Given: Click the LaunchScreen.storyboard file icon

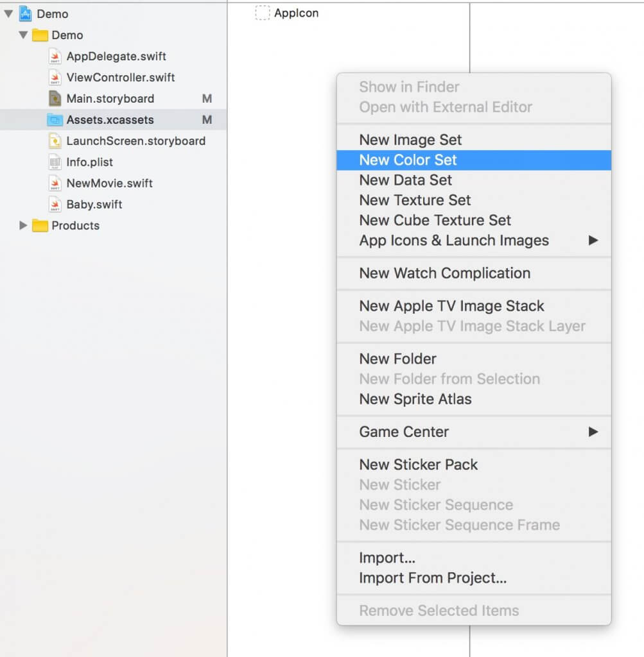Looking at the screenshot, I should (x=55, y=141).
